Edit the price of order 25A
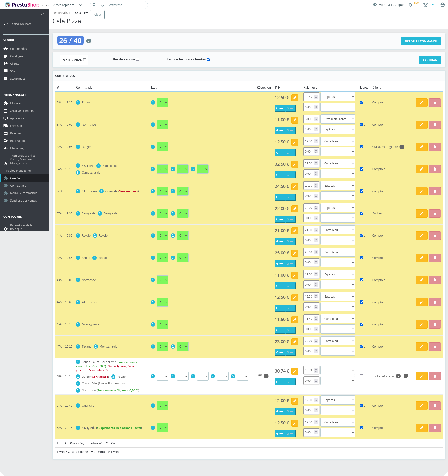Screen dimensions: 448x476 point(295,98)
